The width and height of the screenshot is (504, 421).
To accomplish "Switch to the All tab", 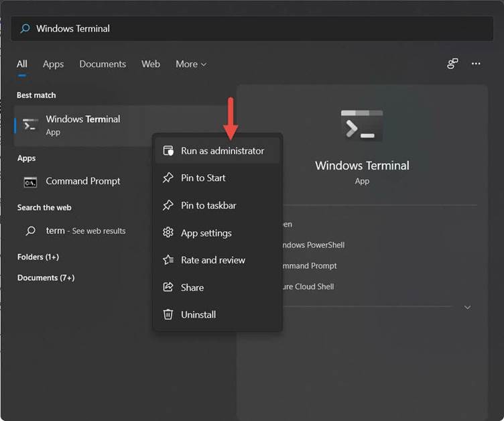I will coord(22,64).
